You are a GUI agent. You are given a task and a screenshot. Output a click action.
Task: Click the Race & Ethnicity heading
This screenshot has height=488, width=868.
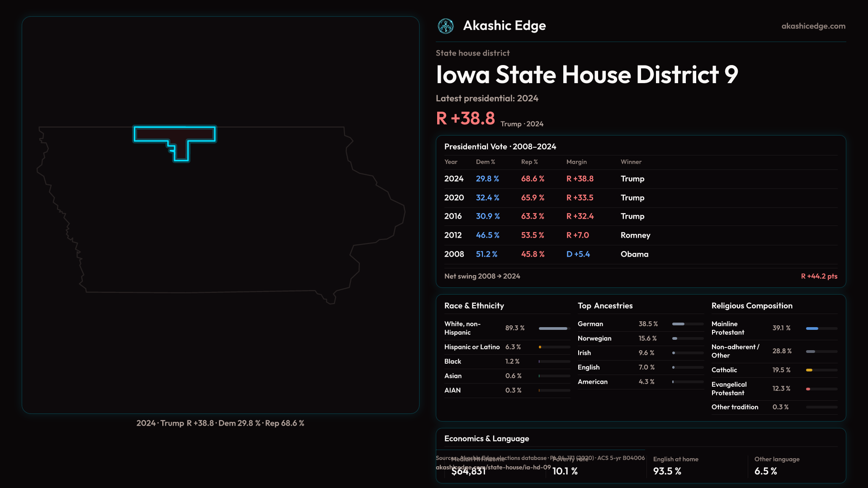tap(474, 306)
